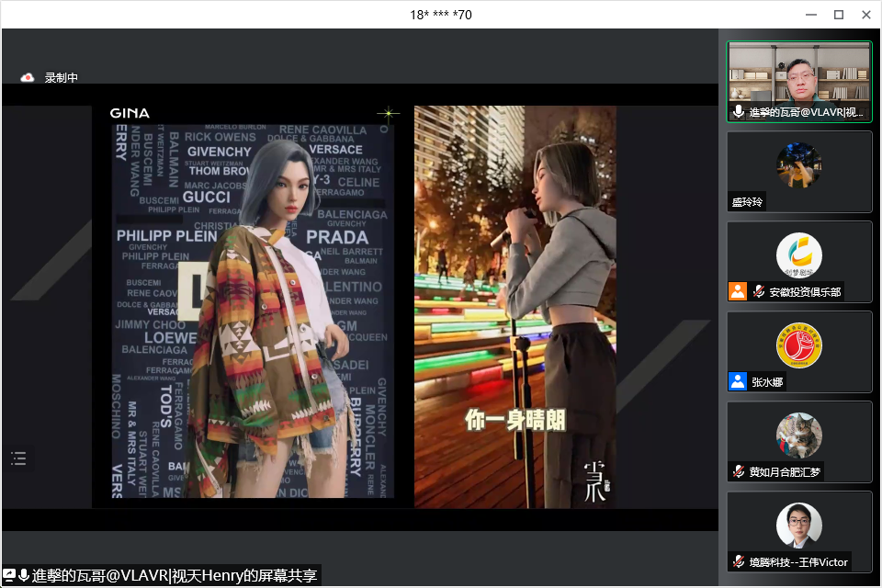
Task: Click the singer image with 你一身晴朗 caption
Action: pos(515,307)
